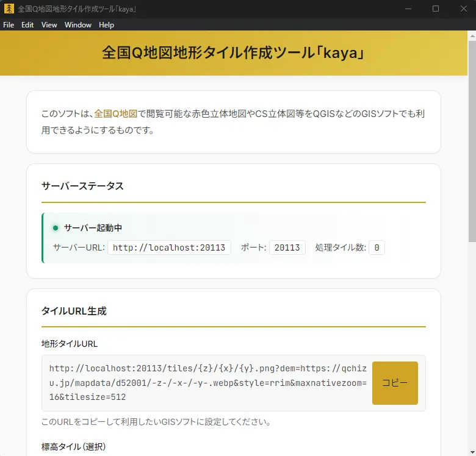The width and height of the screenshot is (476, 456).
Task: Click the コピー button
Action: pyautogui.click(x=395, y=383)
